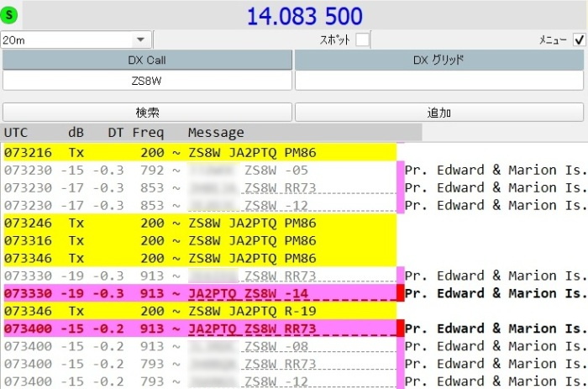
Task: Select the 073400 row with ZS8W -08
Action: click(x=200, y=346)
